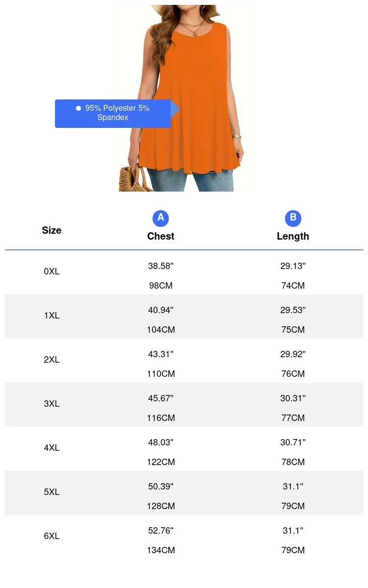Select the 4XL size row label

coord(52,448)
